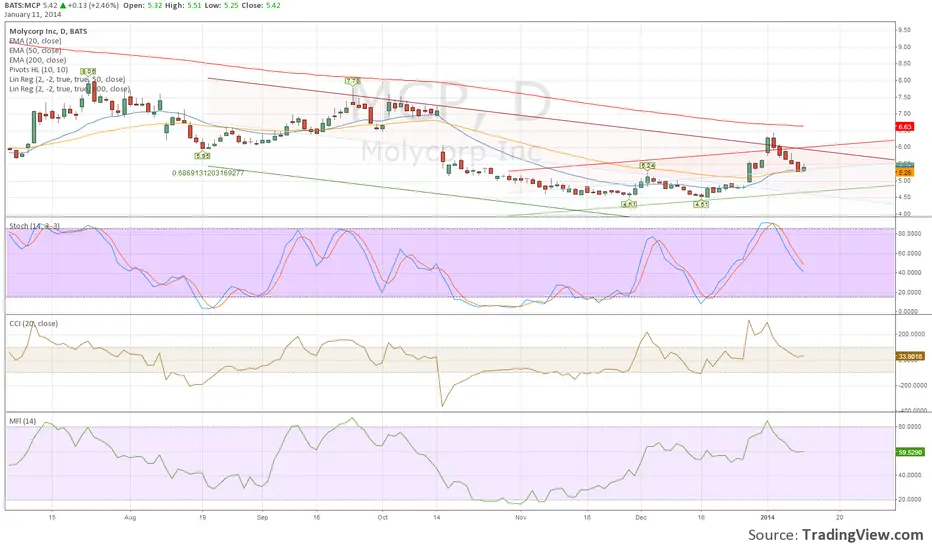Click the 60.0000 Stoch axis label
Screen dimensions: 932x550
click(910, 253)
